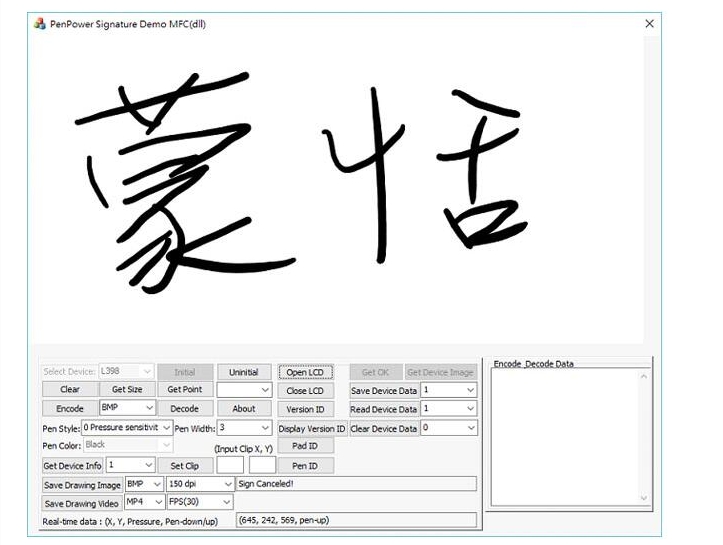Viewport: 723px width, 545px height.
Task: Click the real-time data value field
Action: coord(356,520)
